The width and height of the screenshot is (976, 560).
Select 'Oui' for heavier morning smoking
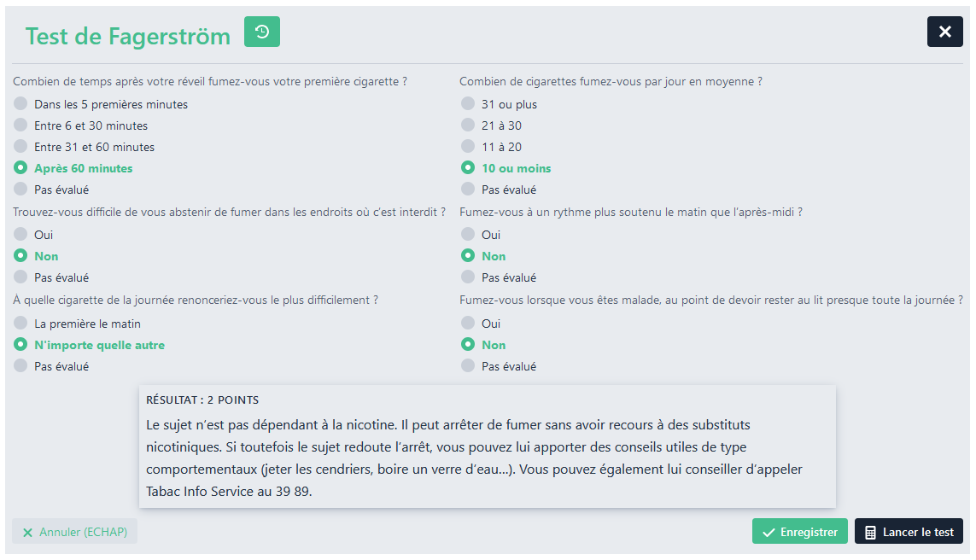point(468,235)
